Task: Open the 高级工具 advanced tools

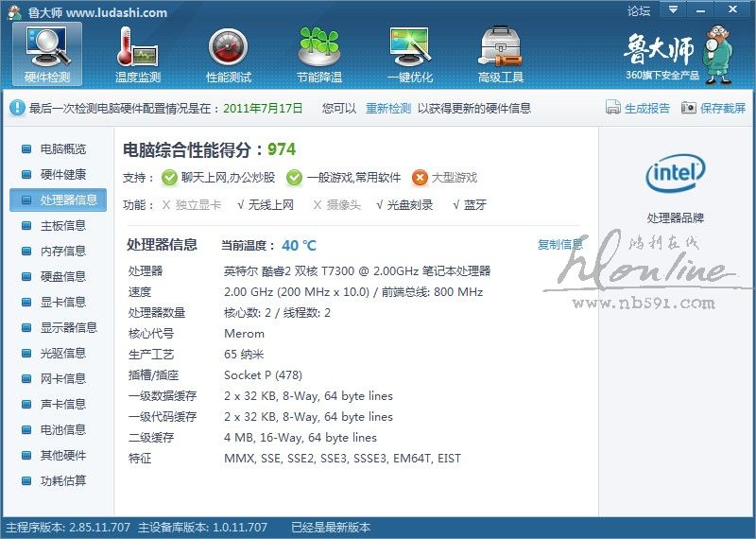Action: click(501, 54)
